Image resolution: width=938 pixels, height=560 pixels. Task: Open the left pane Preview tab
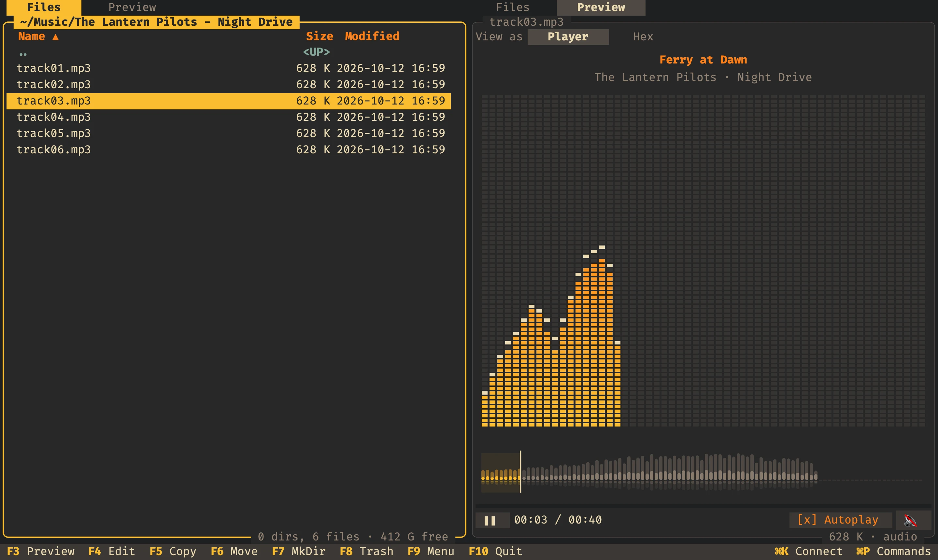(132, 7)
